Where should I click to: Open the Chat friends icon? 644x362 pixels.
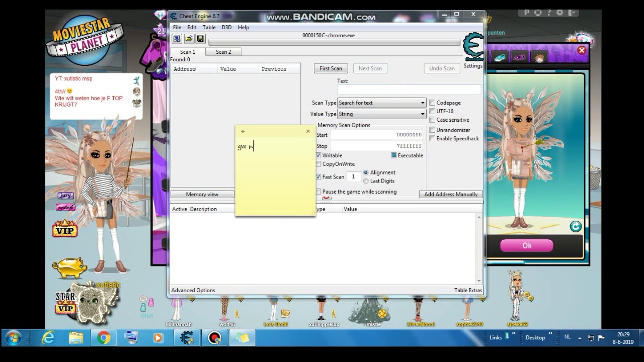click(146, 307)
